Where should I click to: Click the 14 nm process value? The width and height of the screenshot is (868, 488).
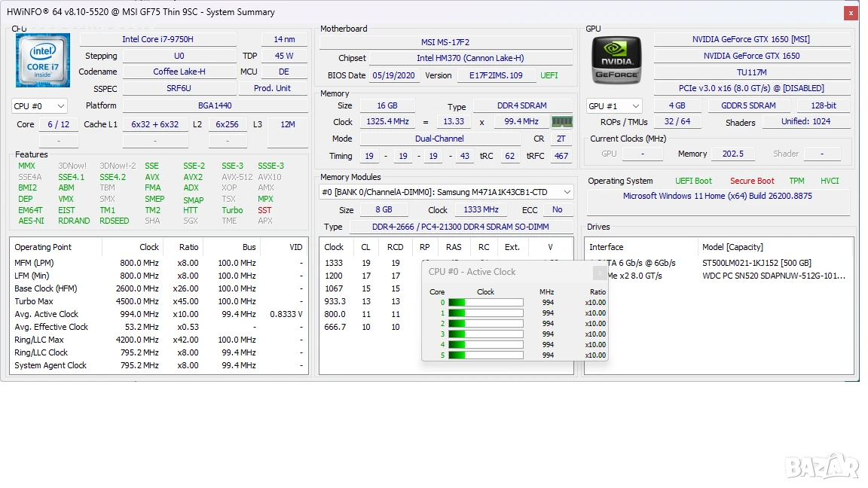coord(284,39)
